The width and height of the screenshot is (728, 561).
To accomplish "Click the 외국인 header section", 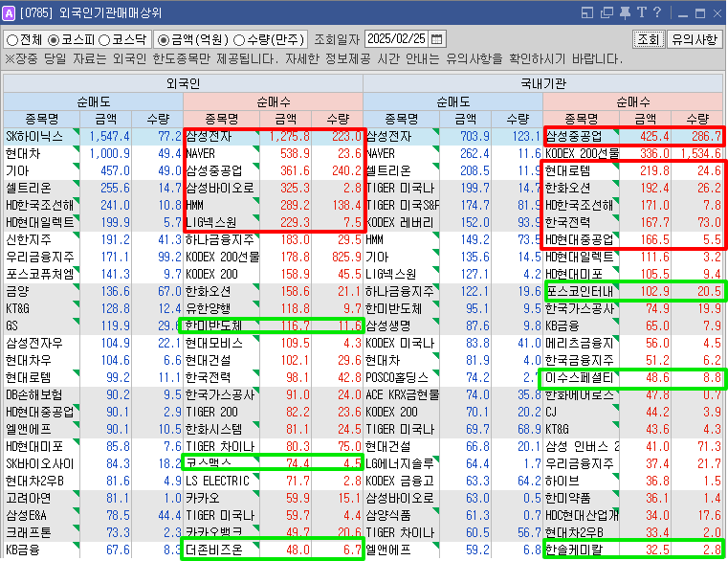I will (x=183, y=83).
